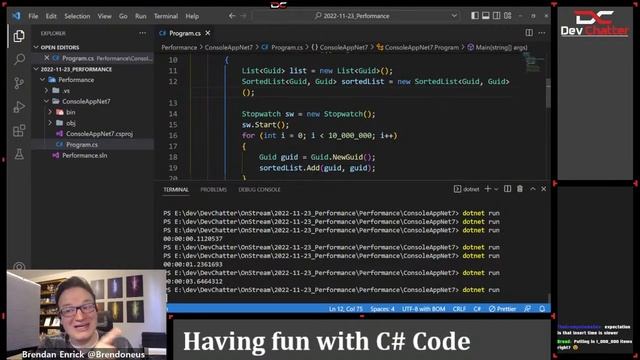Open the Help menu
This screenshot has height=360, width=640.
click(192, 16)
